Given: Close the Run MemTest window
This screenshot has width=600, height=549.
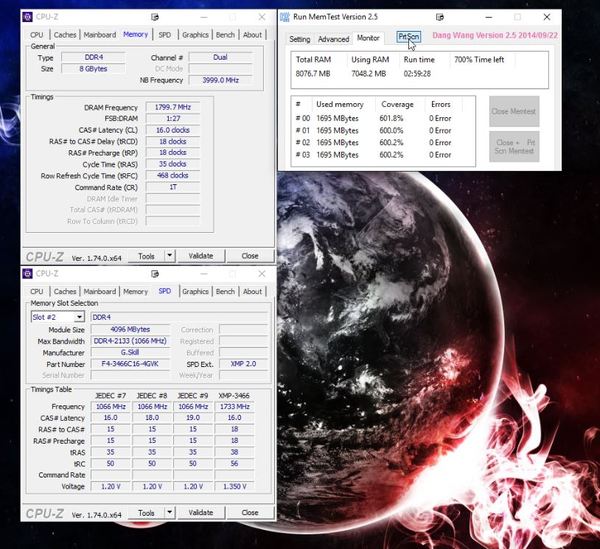Looking at the screenshot, I should pyautogui.click(x=547, y=17).
